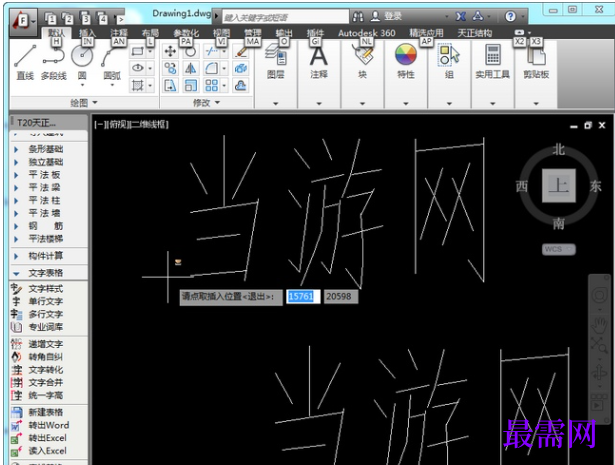Click the keyword search input field
Screen dimensions: 615x465
pyautogui.click(x=285, y=17)
